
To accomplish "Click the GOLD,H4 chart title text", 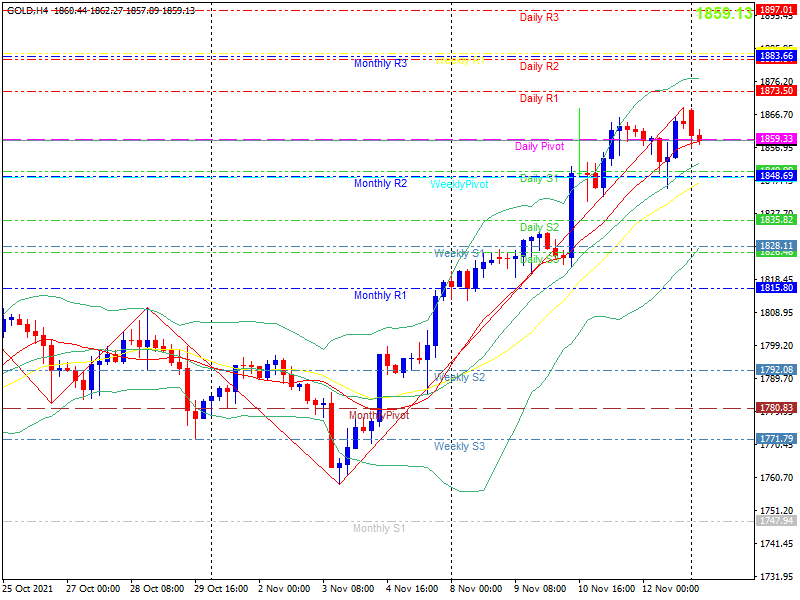I will (x=28, y=11).
